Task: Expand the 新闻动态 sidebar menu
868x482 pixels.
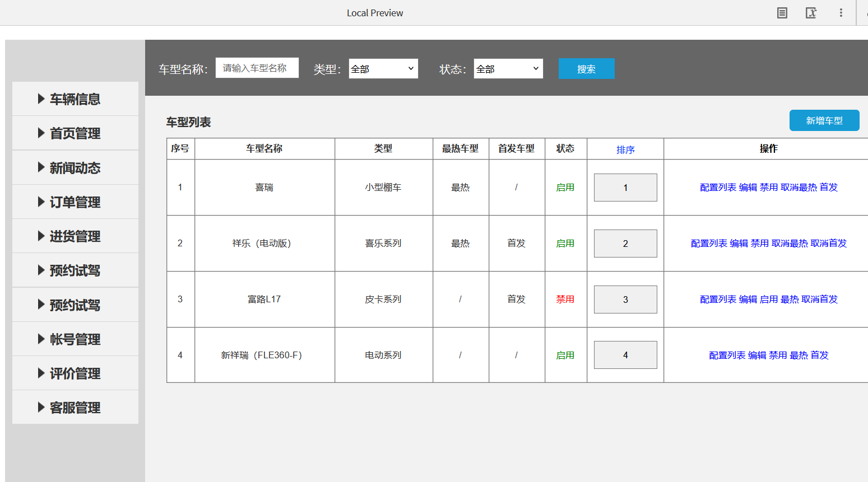Action: [x=75, y=167]
